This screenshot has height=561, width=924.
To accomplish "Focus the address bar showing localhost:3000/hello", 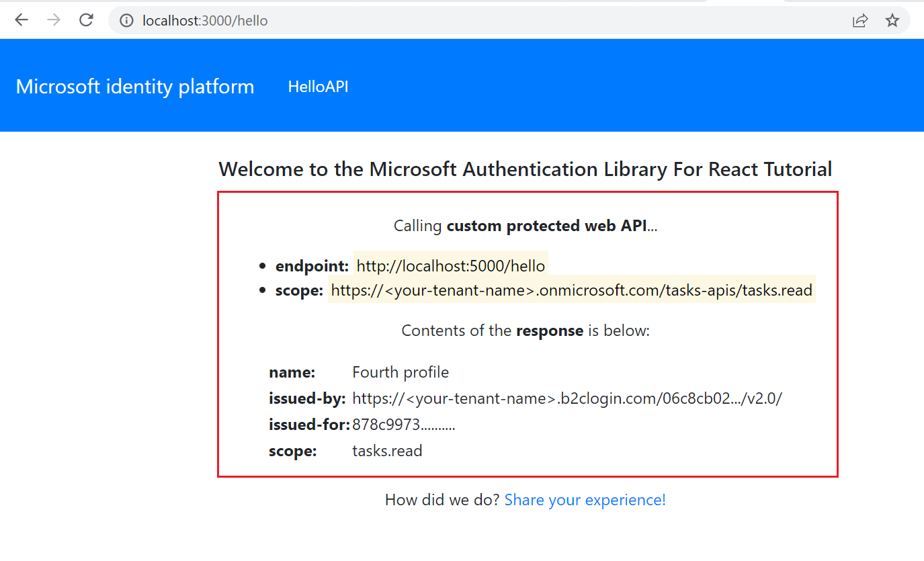I will (509, 21).
